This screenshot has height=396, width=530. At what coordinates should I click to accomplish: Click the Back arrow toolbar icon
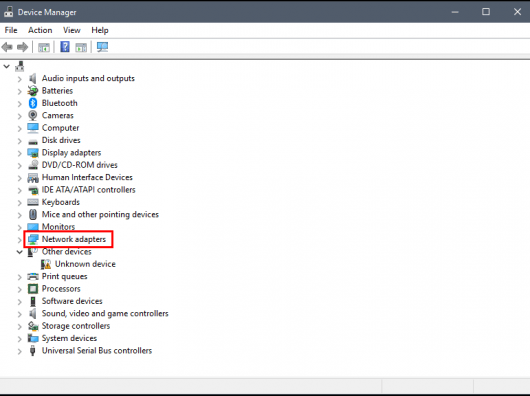(7, 47)
